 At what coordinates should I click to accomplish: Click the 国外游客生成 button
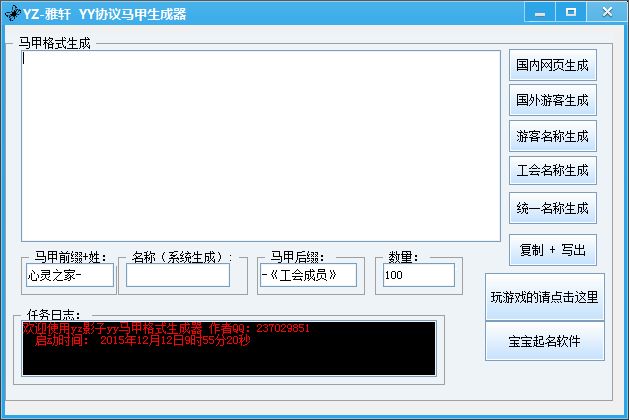click(553, 100)
